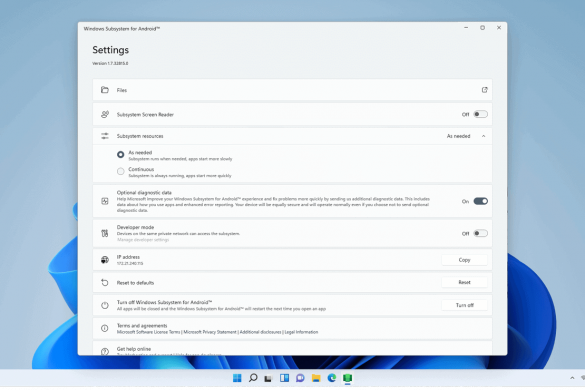
Task: Click the Files row label
Action: 122,90
